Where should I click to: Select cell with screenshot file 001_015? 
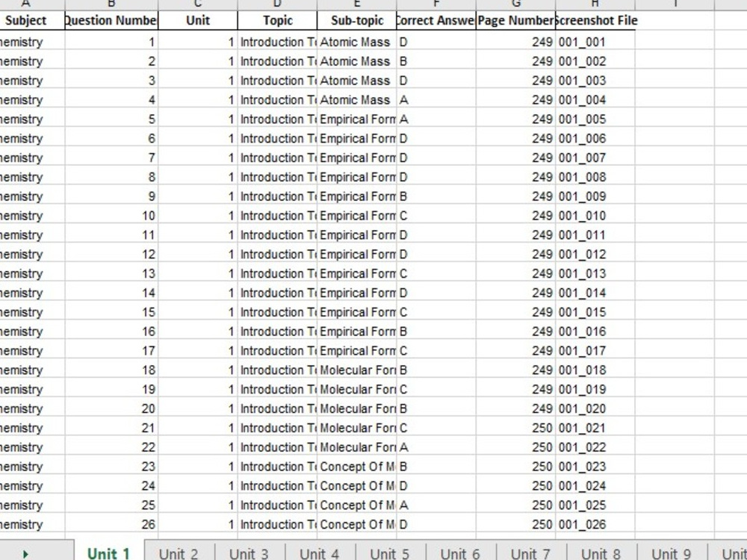pos(595,312)
